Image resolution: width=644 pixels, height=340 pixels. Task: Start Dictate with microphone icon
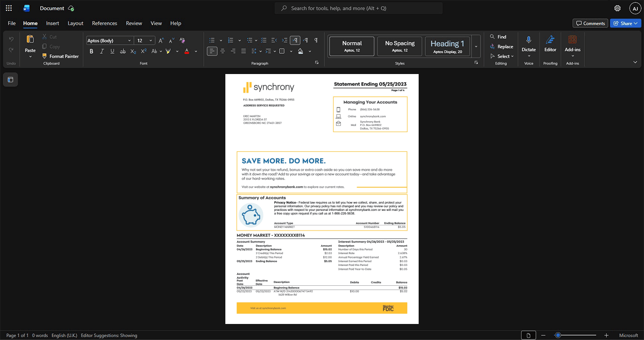click(x=528, y=41)
